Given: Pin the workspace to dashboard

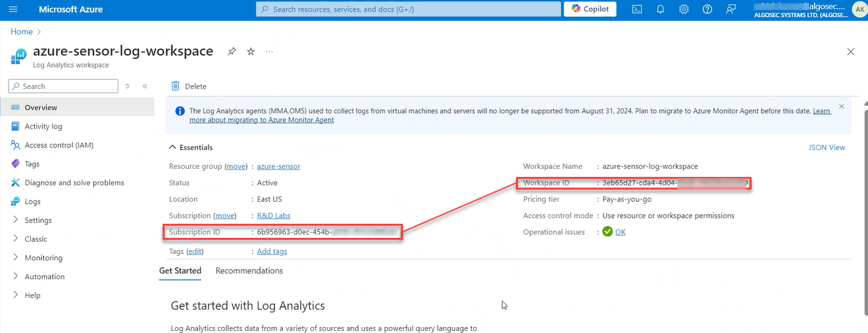Looking at the screenshot, I should 232,52.
